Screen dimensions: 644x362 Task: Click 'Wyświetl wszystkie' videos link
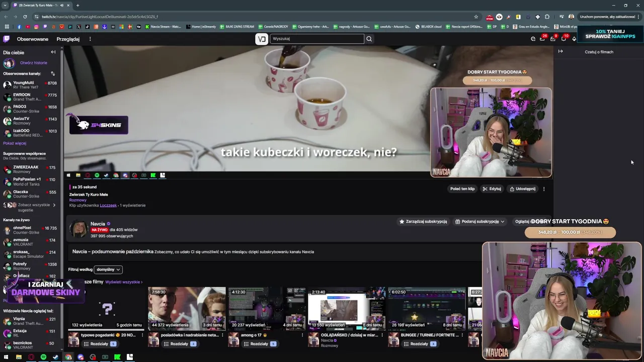click(x=124, y=282)
